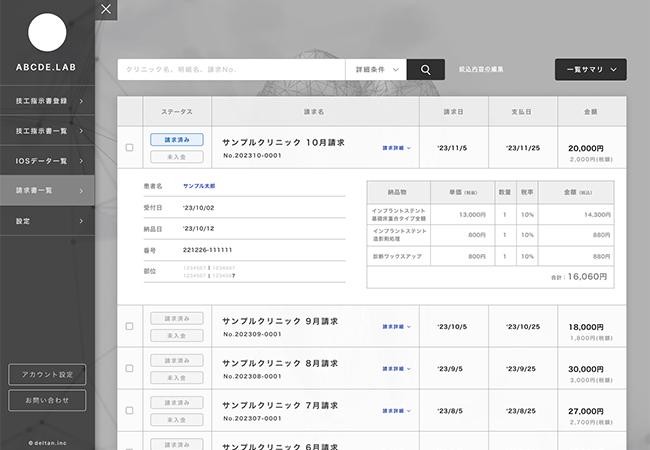Focus the clinic name search field

[231, 70]
